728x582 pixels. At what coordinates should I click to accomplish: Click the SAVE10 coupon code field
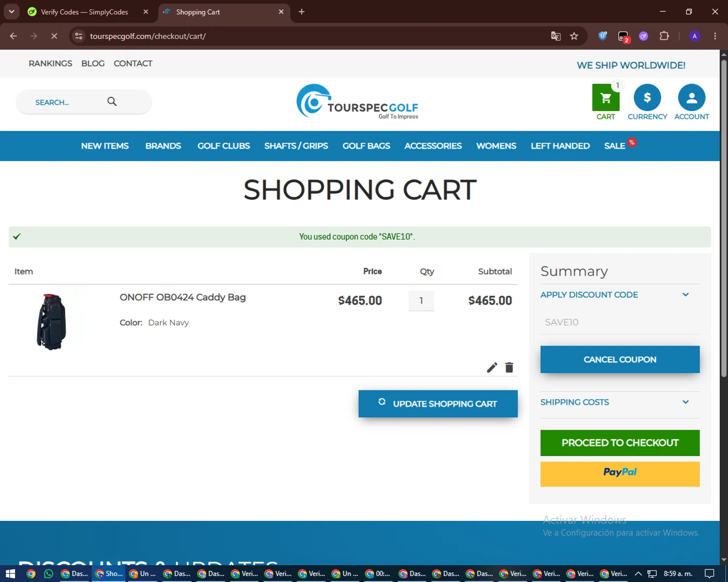620,322
